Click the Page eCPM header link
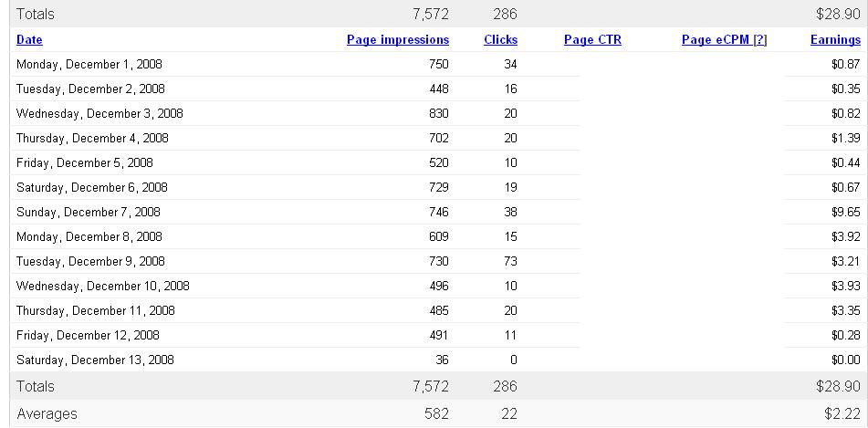 [x=716, y=40]
